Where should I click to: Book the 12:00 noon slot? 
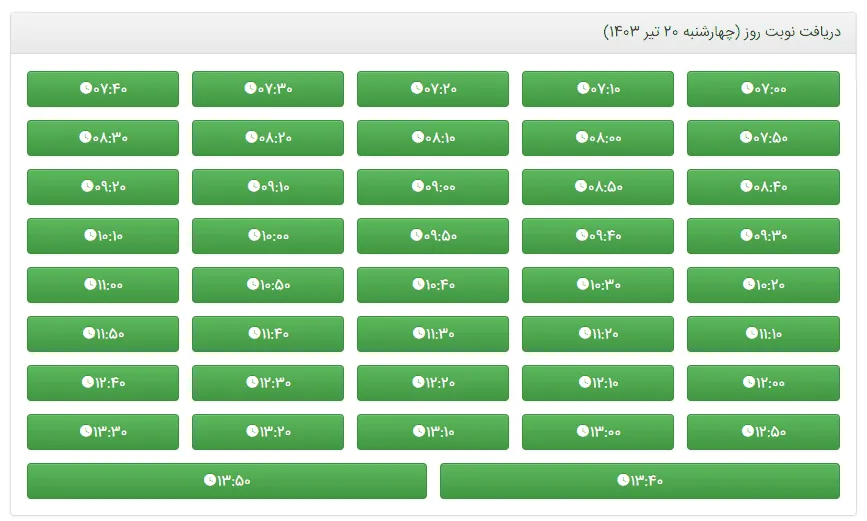[x=763, y=383]
